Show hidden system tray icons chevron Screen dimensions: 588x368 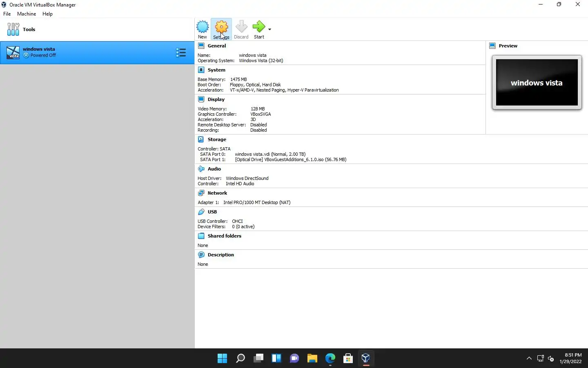coord(529,358)
